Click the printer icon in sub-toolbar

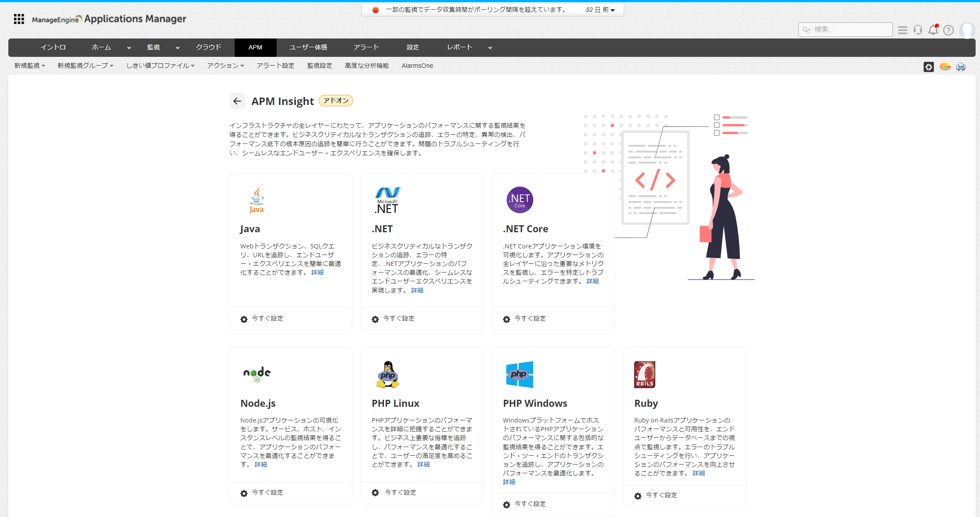(961, 66)
